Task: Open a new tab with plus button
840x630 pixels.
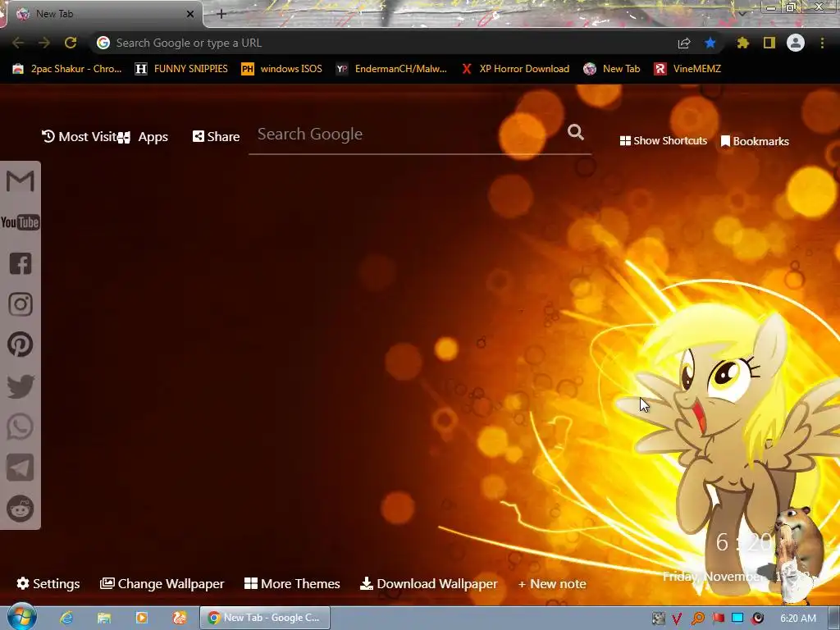Action: pyautogui.click(x=221, y=14)
